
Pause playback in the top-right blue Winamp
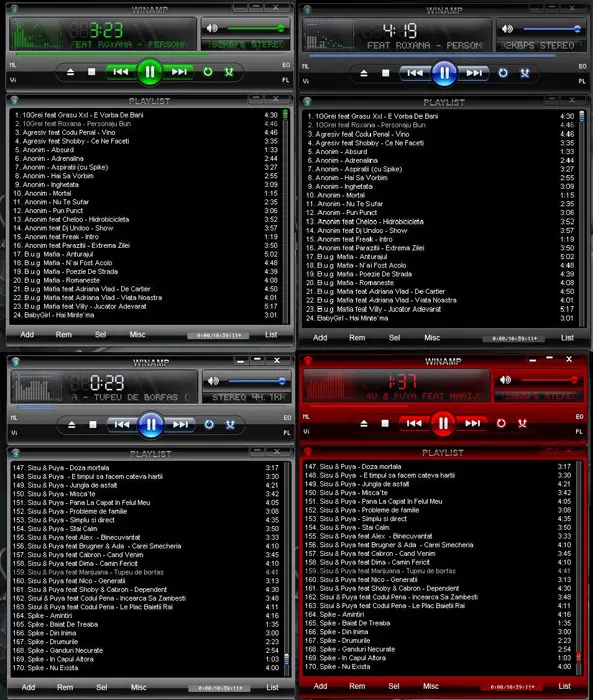(x=444, y=73)
